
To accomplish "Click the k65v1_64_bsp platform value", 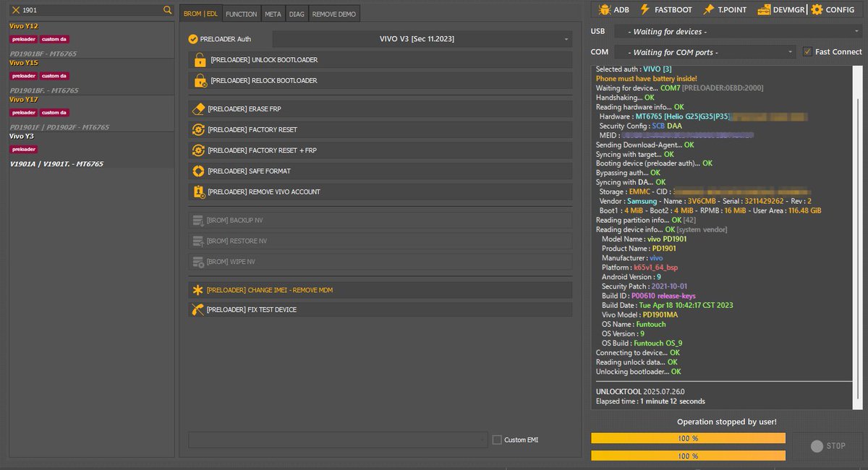I will pyautogui.click(x=655, y=268).
